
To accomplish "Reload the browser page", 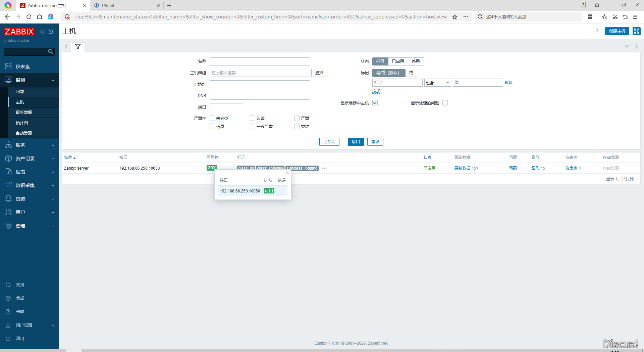I will (x=29, y=17).
